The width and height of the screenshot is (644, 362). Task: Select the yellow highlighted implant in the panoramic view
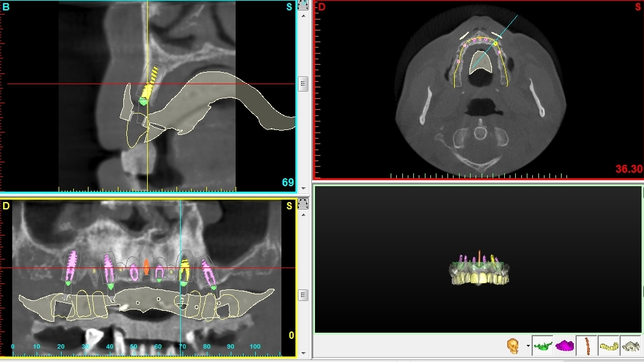coord(184,271)
